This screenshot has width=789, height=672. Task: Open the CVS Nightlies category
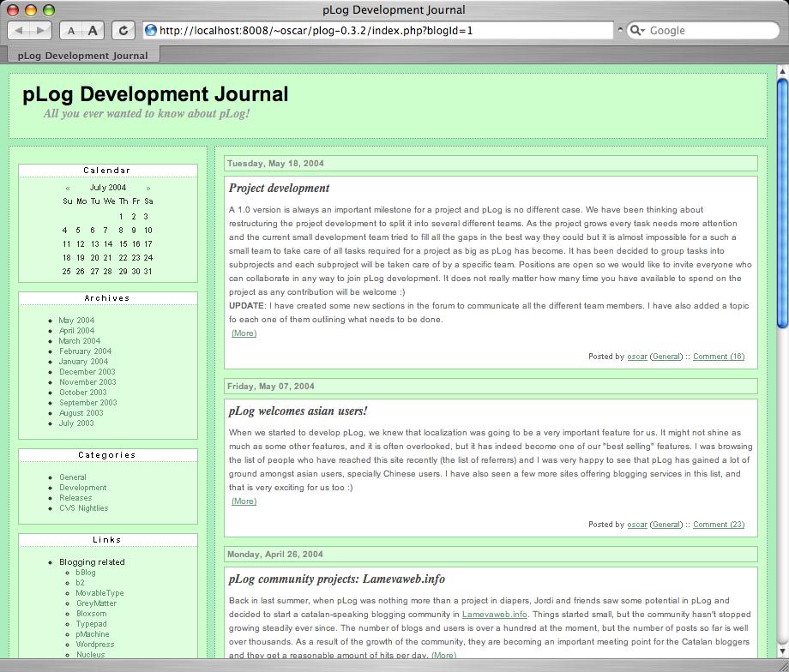[x=83, y=508]
